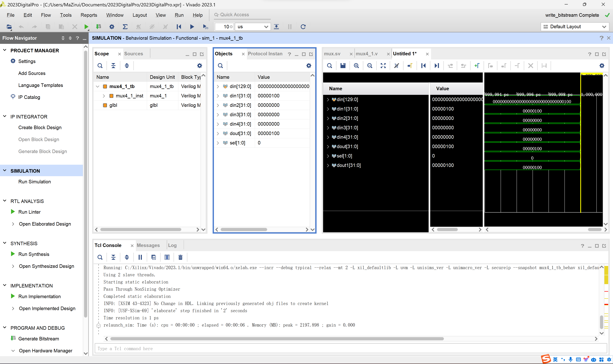Collapse the PROJECT MANAGER section
The height and width of the screenshot is (364, 613).
tap(5, 50)
